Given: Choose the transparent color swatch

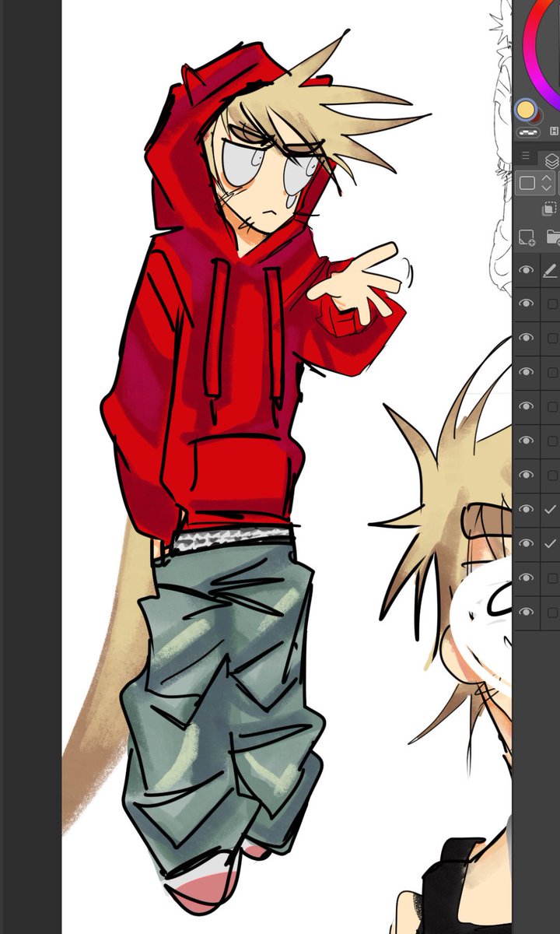Looking at the screenshot, I should [x=528, y=132].
